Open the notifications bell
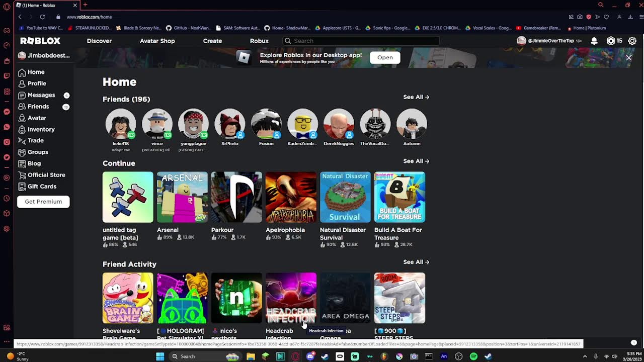The height and width of the screenshot is (362, 644). (594, 41)
